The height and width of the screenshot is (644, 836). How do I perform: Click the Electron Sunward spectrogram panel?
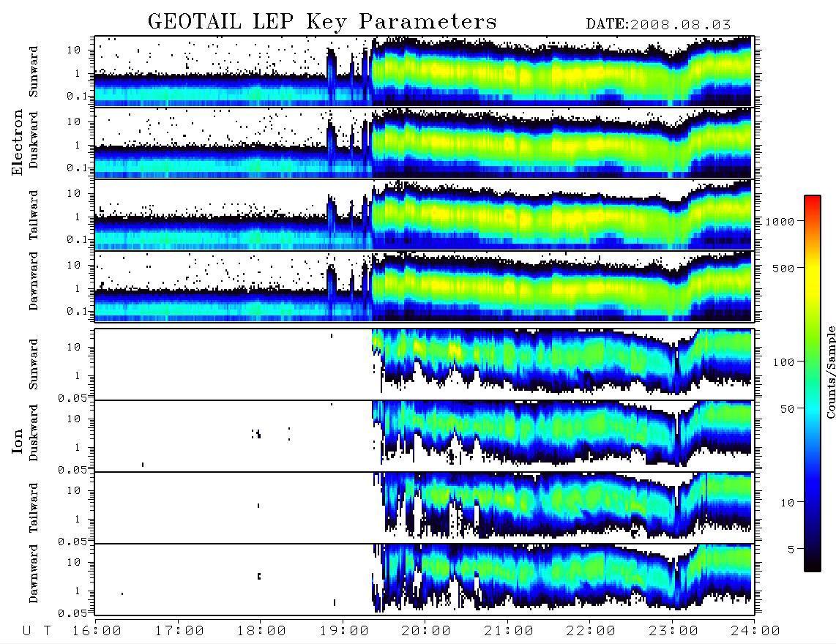click(x=425, y=71)
